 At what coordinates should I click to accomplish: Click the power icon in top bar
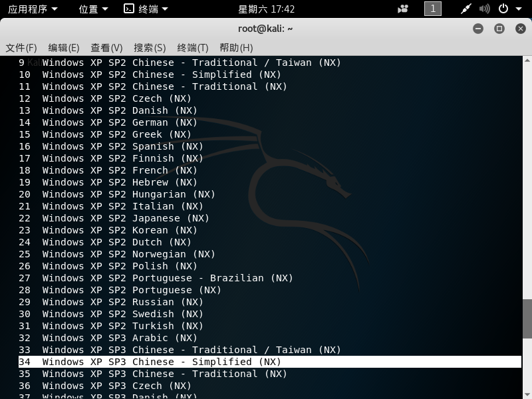point(503,9)
